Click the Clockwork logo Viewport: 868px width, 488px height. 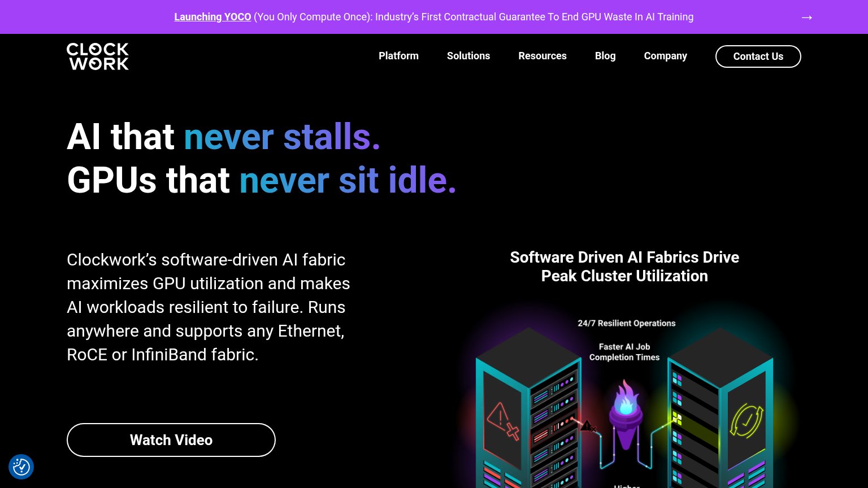(x=98, y=56)
